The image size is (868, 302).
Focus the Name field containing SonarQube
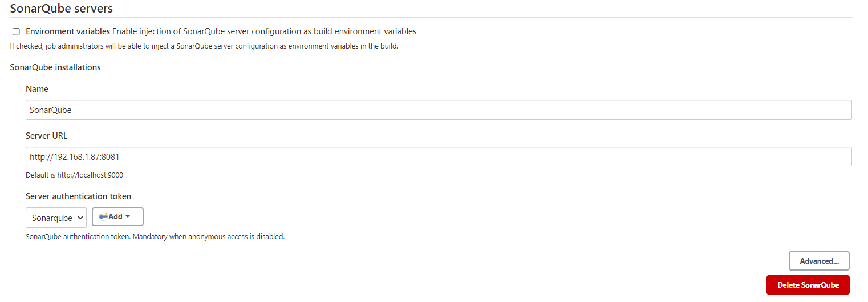[438, 110]
